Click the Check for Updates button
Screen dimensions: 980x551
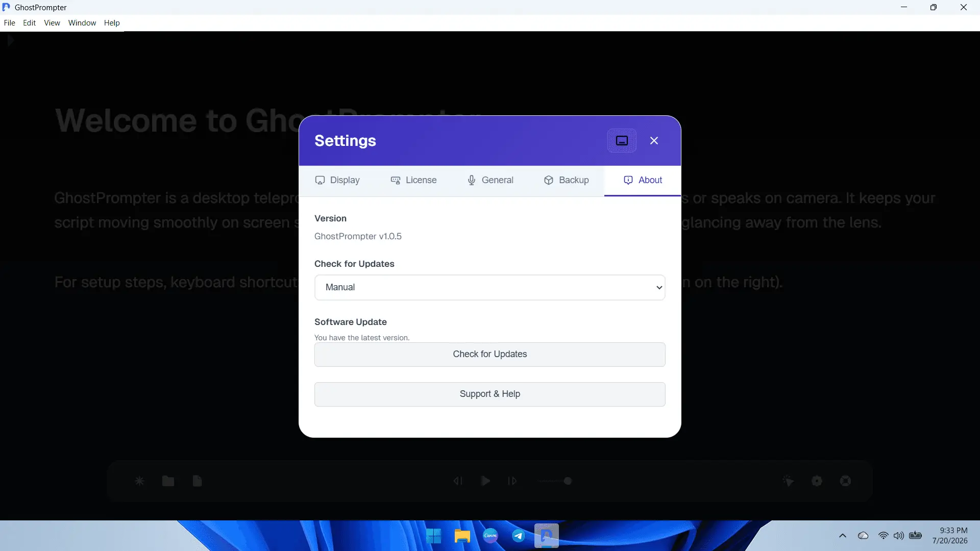pyautogui.click(x=489, y=354)
